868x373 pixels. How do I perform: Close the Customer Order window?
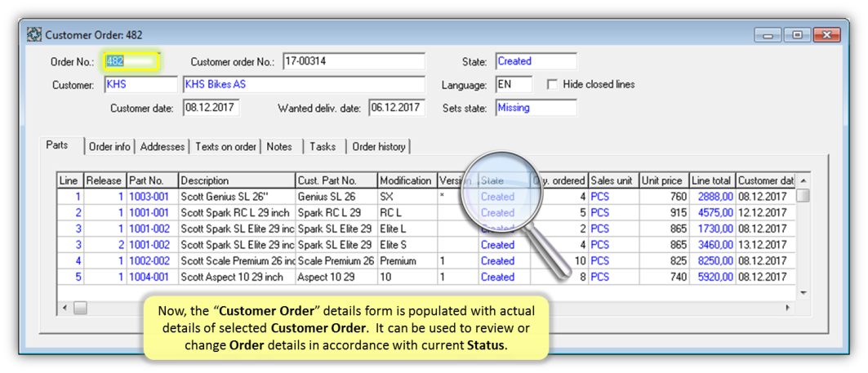pos(827,35)
